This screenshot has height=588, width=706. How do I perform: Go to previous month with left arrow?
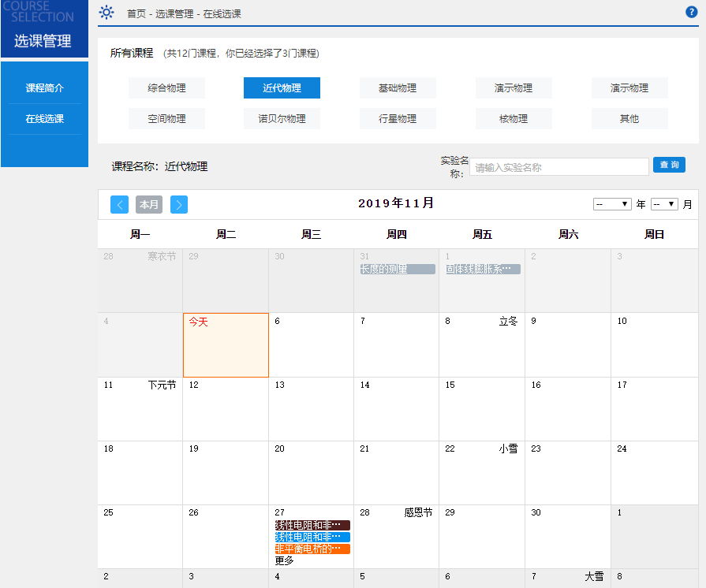point(119,205)
